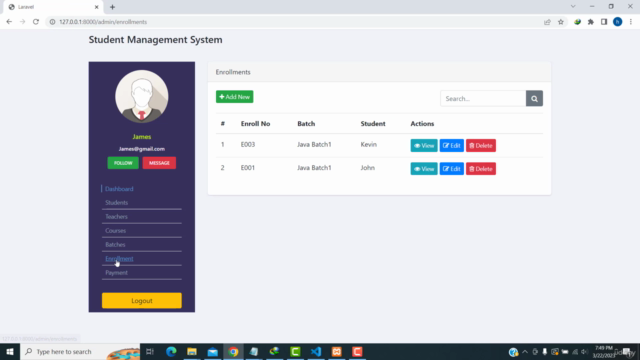Screen dimensions: 640x360
Task: Edit enrollment E003 for Kevin
Action: (x=451, y=146)
